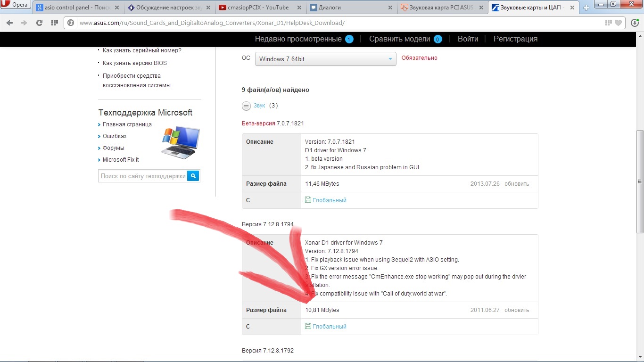Click the blue magnifier search button

pyautogui.click(x=193, y=176)
